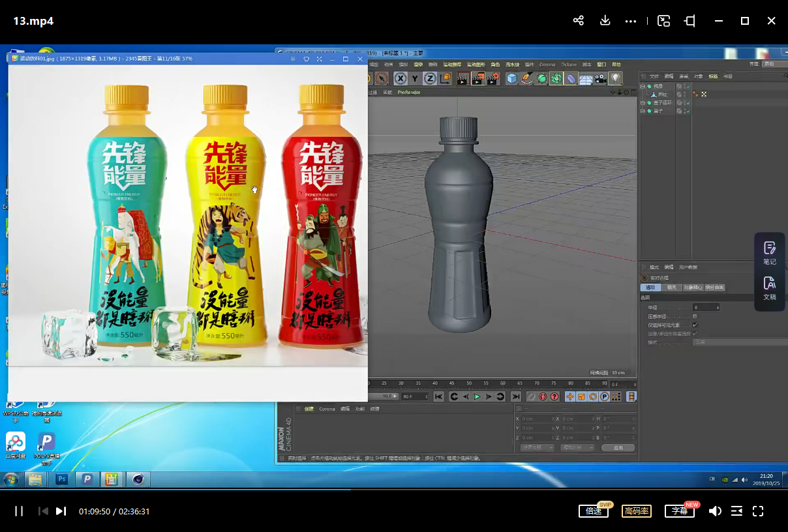Collapse the top object tree node
The image size is (788, 532).
click(x=643, y=87)
